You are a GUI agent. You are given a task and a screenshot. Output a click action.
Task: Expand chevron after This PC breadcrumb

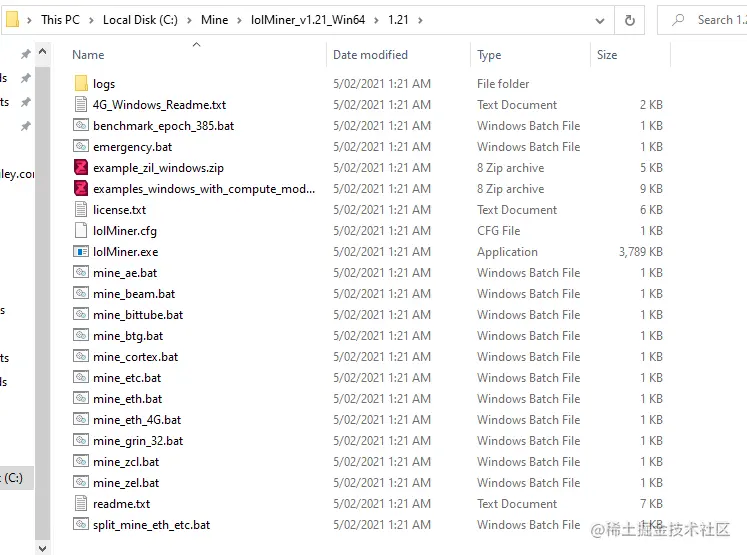tap(91, 20)
